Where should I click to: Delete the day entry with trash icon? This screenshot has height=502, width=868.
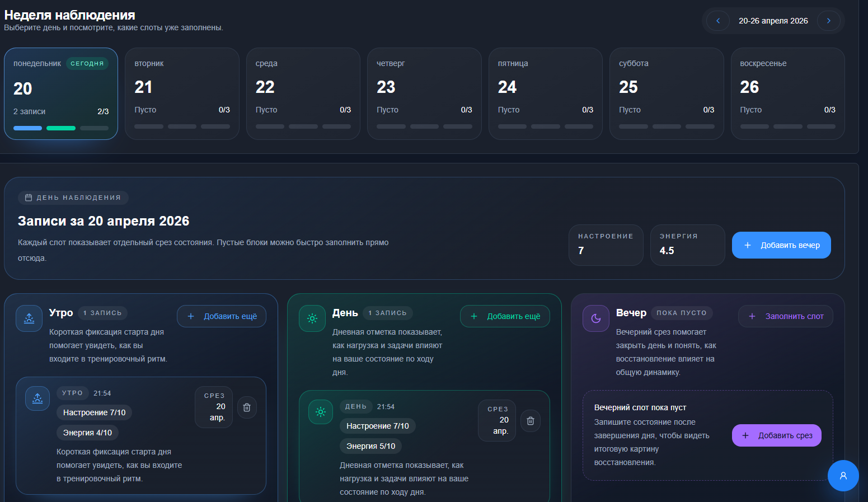pyautogui.click(x=531, y=421)
